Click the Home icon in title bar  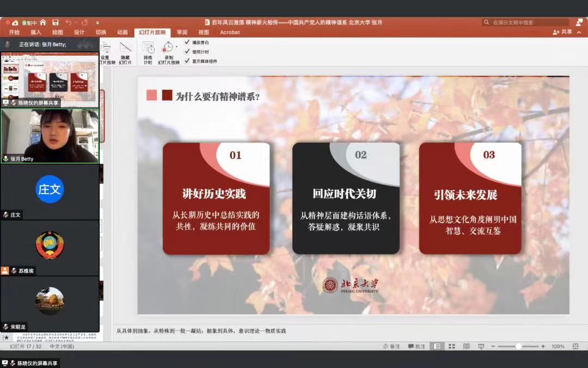pyautogui.click(x=43, y=22)
